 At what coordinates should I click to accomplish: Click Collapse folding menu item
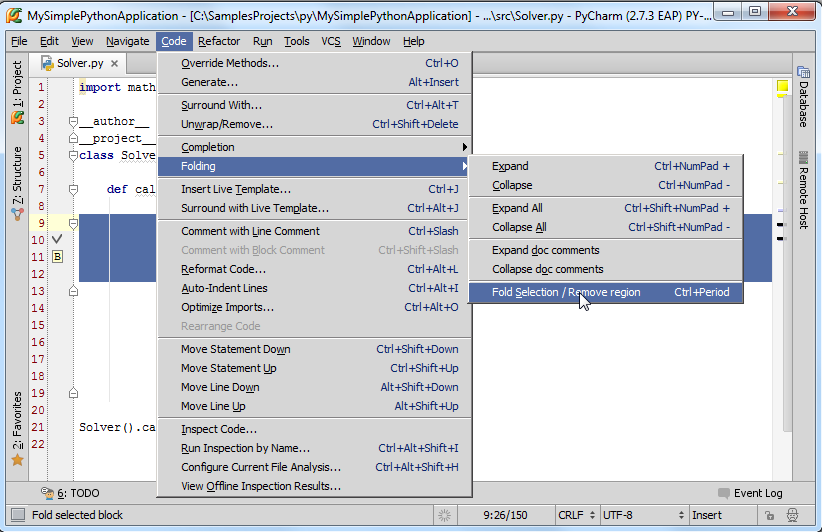pyautogui.click(x=606, y=185)
